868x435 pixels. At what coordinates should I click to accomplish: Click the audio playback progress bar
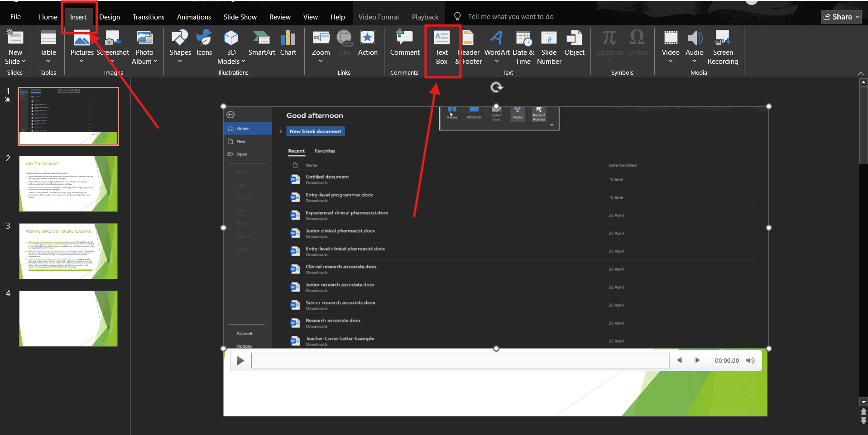click(460, 360)
